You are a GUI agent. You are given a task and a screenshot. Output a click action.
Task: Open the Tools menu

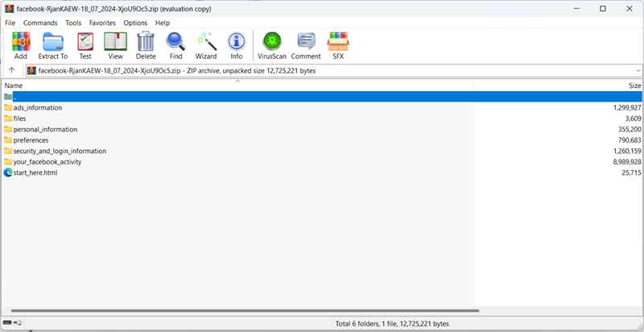tap(73, 23)
